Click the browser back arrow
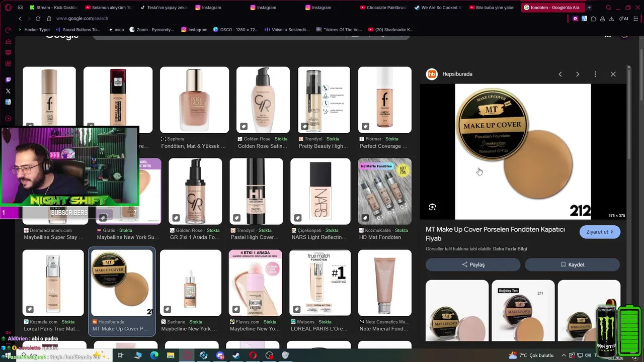 20,19
